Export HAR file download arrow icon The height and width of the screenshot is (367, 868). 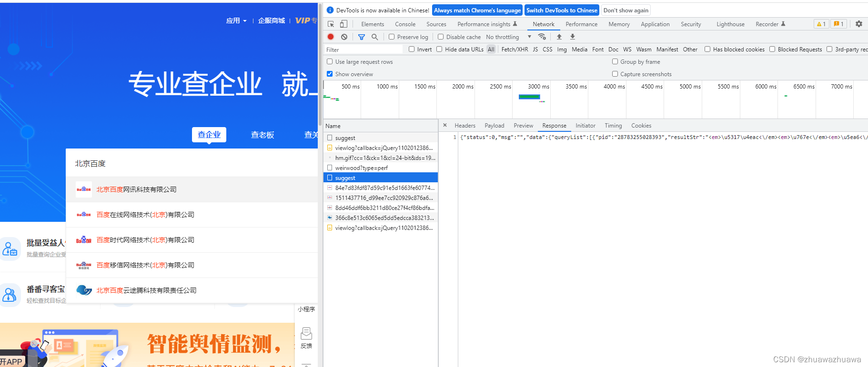(x=573, y=37)
